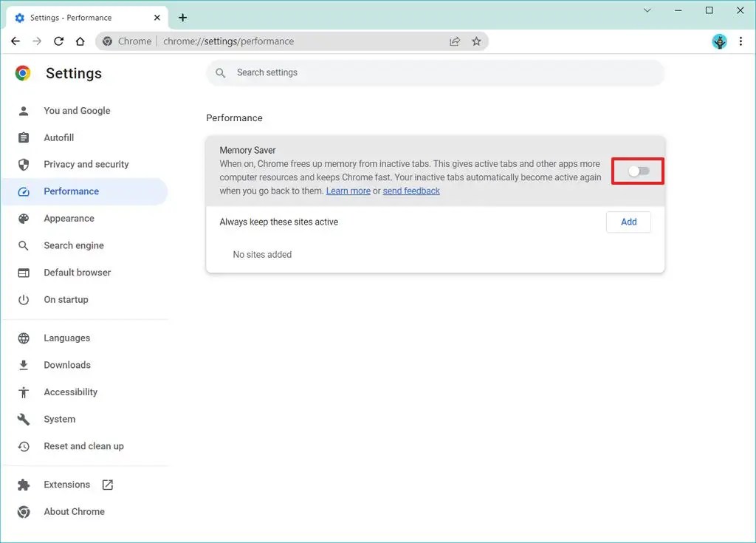Follow the send feedback link

point(411,191)
